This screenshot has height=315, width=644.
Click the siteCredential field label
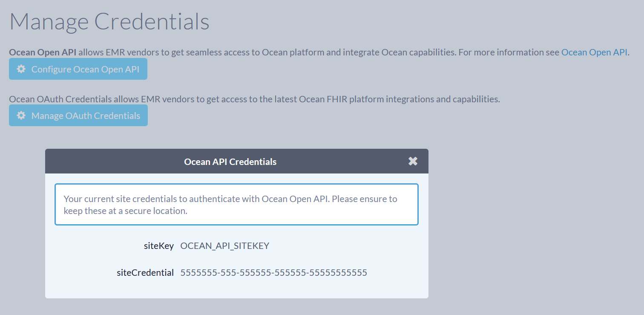point(145,273)
